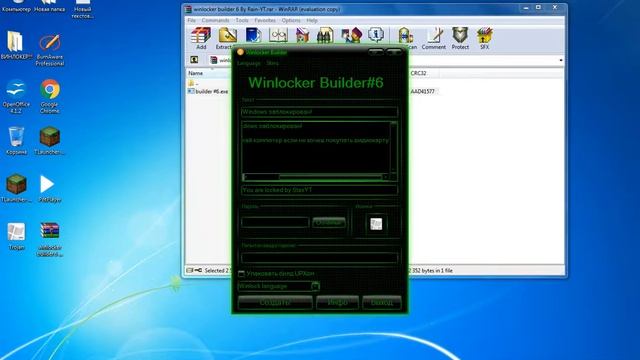640x360 pixels.
Task: Click the disk icon in WinRAR status bar
Action: [x=189, y=270]
